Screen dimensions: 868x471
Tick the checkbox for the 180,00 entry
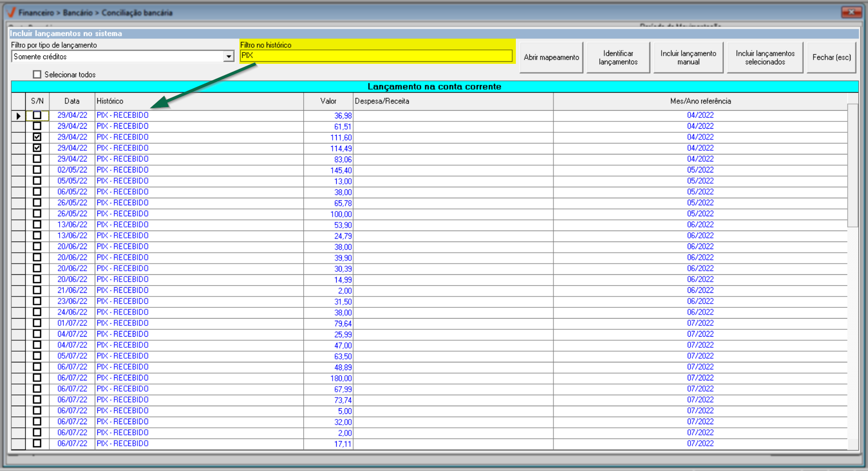click(x=37, y=378)
